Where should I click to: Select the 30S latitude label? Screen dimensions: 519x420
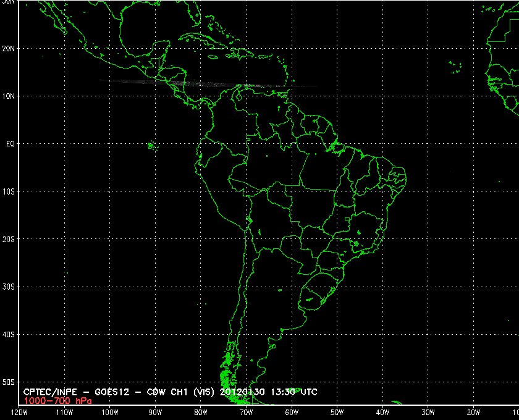click(9, 287)
